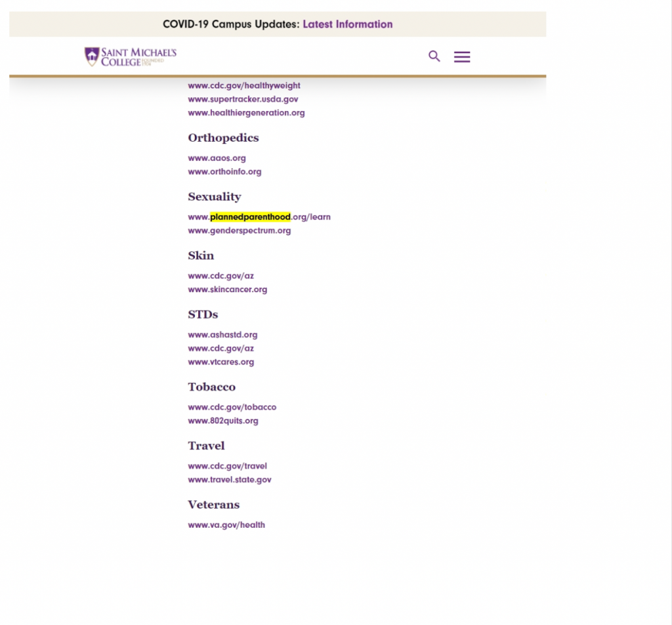Open www.cdc.gov/travel link
This screenshot has width=672, height=625.
pyautogui.click(x=228, y=466)
